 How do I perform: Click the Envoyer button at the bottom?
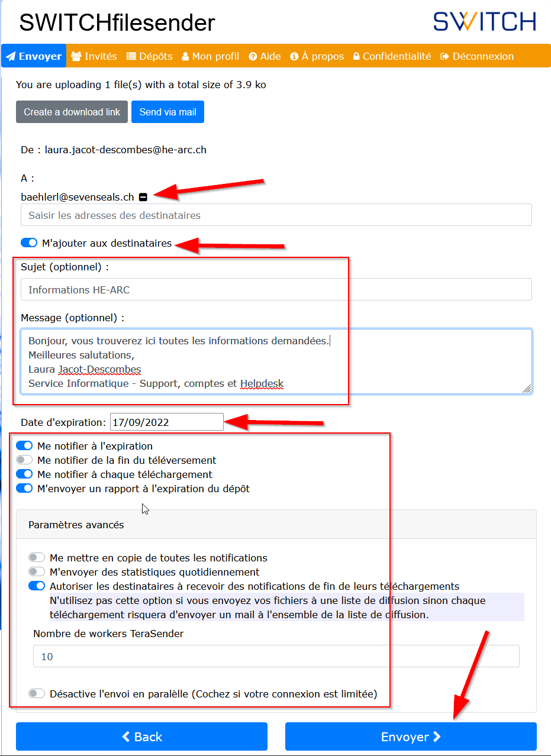pos(411,736)
